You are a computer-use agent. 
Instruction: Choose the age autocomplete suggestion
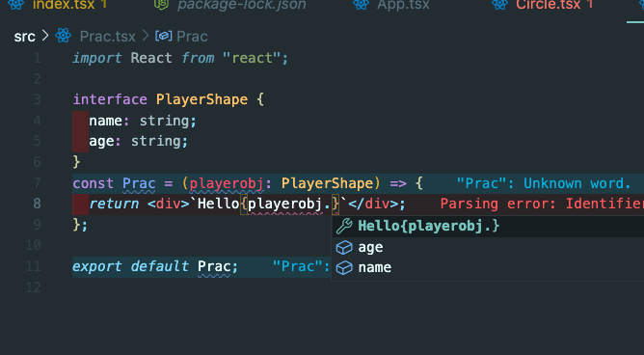[x=488, y=247]
